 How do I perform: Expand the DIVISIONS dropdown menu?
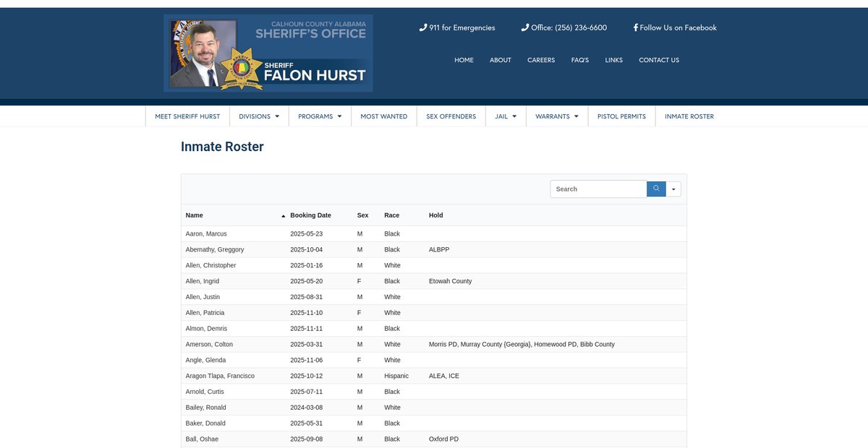(x=259, y=116)
